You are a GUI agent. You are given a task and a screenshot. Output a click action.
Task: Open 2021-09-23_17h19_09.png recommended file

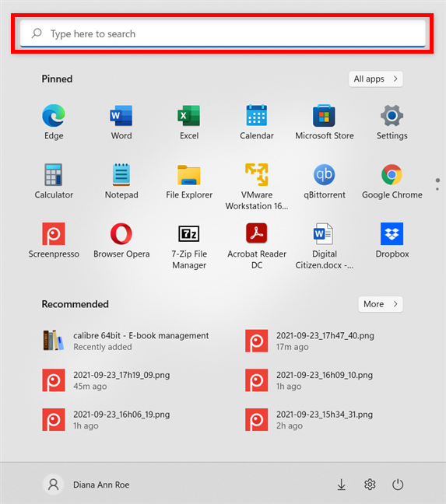106,380
